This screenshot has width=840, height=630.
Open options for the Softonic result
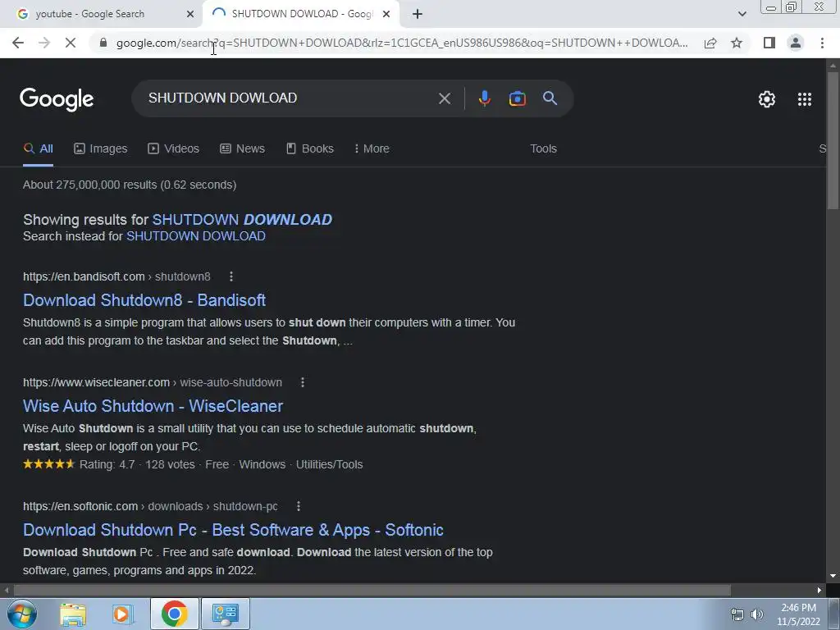pos(299,505)
